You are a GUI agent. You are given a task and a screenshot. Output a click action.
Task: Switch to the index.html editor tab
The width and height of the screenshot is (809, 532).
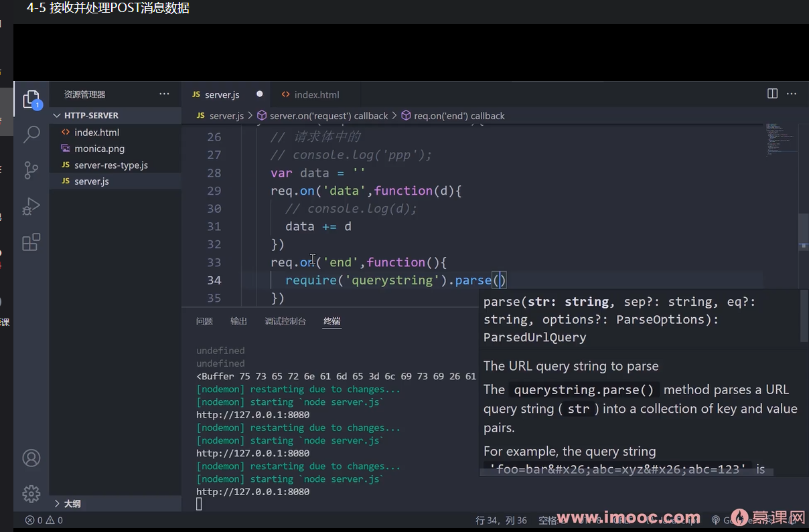pyautogui.click(x=316, y=95)
